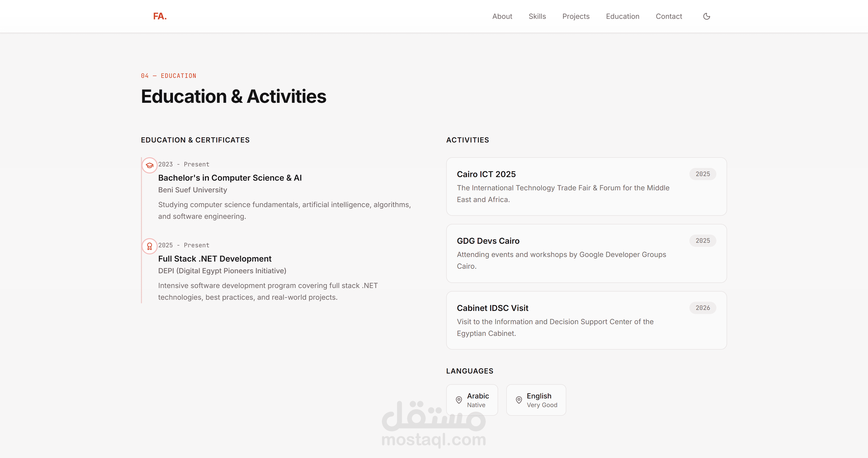Screen dimensions: 868x458
Task: Click the 2026 year badge
Action: pos(703,308)
